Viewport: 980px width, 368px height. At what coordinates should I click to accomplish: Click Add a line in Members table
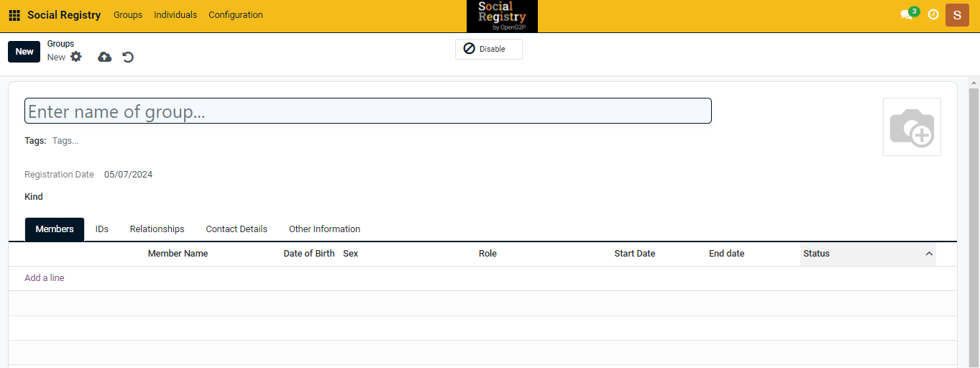[45, 278]
